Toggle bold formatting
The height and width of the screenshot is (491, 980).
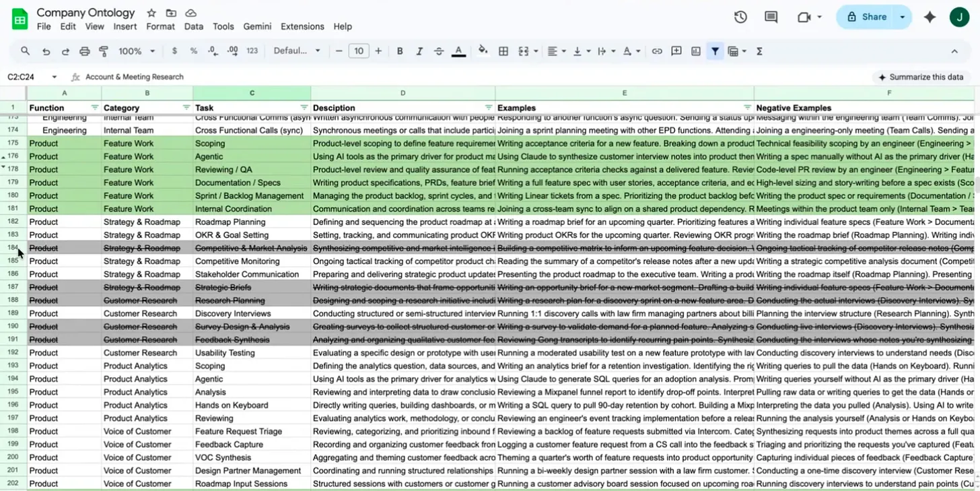pos(400,51)
